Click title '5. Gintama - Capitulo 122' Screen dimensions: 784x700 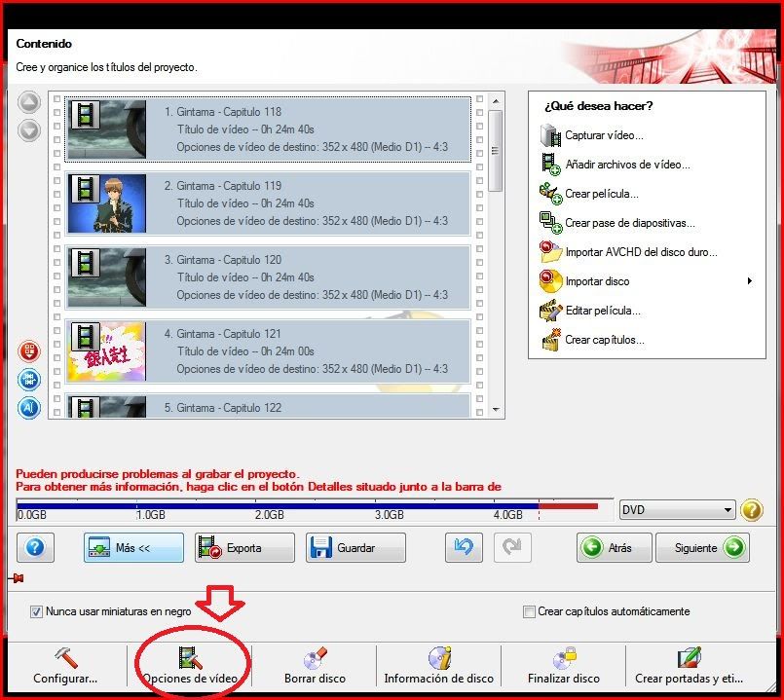point(223,408)
